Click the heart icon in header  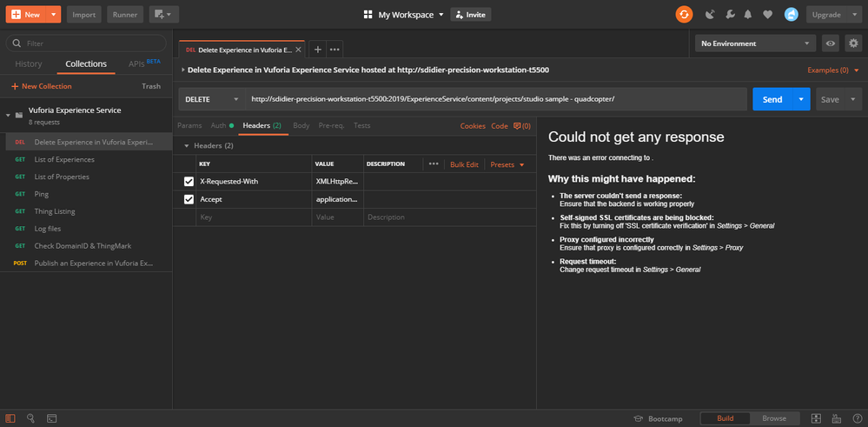[767, 15]
